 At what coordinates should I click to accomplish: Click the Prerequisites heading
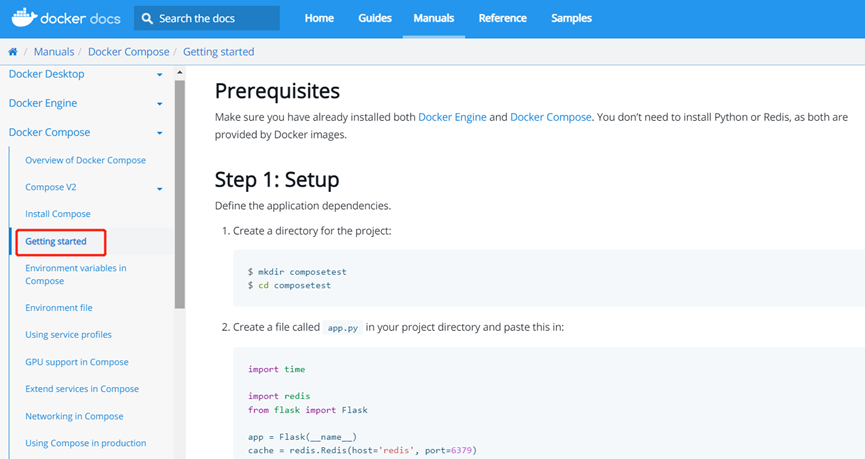277,91
